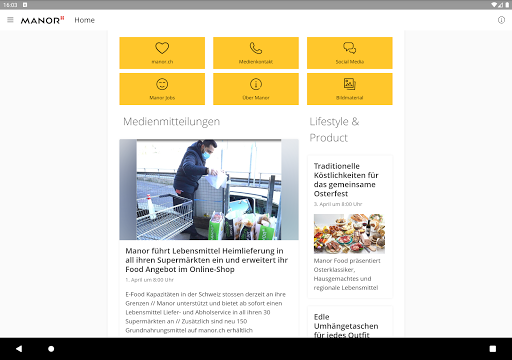Open the hamburger navigation menu
Screen dimensions: 512x360
pos(10,20)
